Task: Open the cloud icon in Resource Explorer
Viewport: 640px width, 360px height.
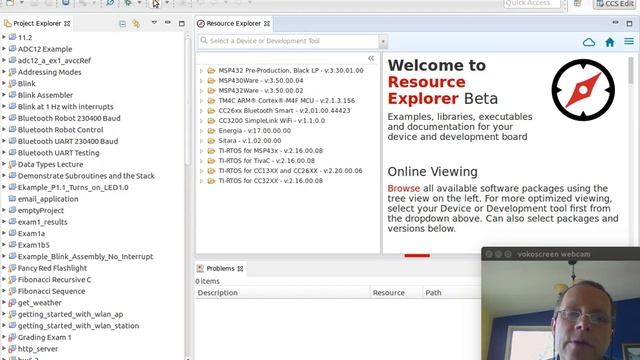Action: tap(589, 42)
